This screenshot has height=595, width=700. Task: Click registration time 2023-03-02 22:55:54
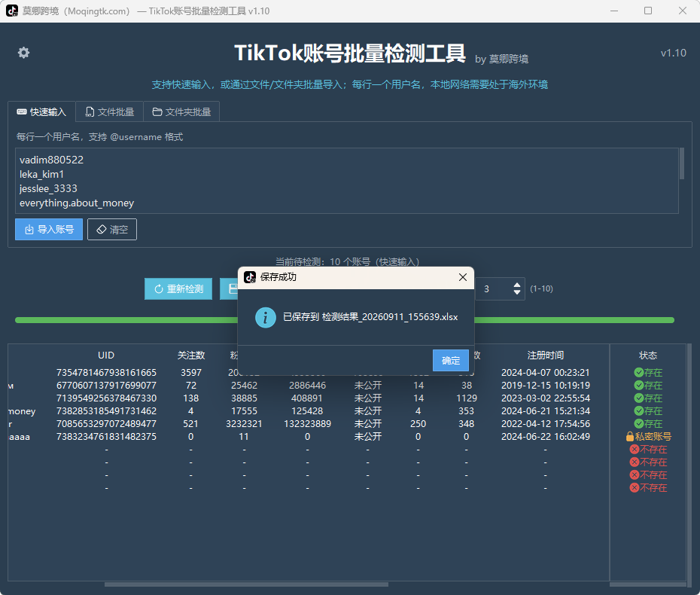(546, 398)
